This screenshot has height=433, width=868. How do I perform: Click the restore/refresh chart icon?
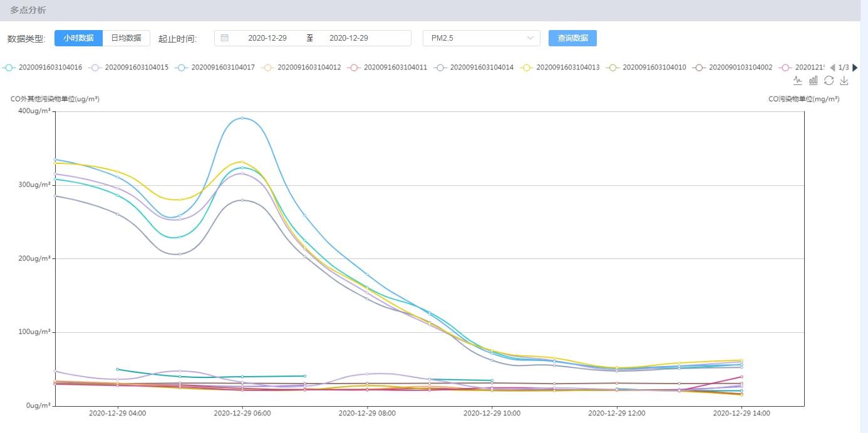[829, 80]
